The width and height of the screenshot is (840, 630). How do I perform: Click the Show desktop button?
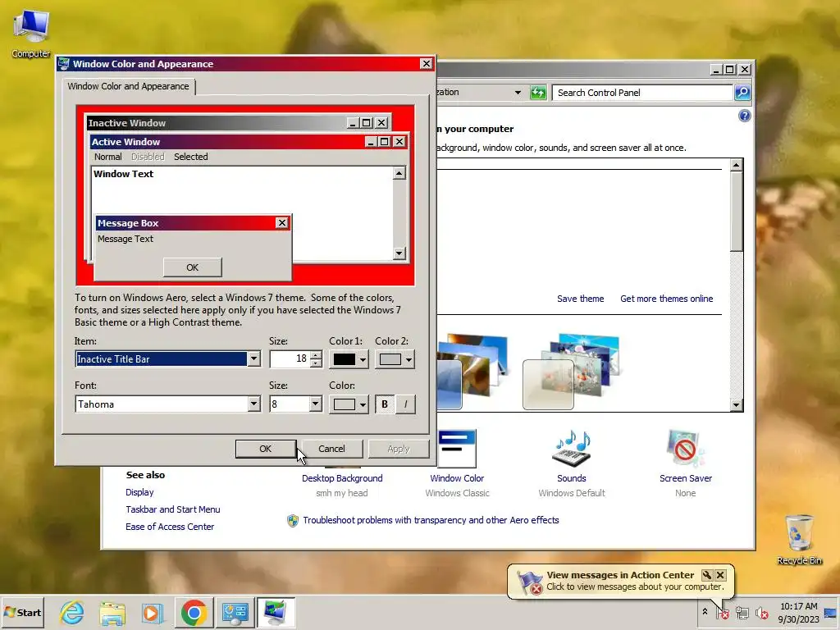click(x=832, y=612)
